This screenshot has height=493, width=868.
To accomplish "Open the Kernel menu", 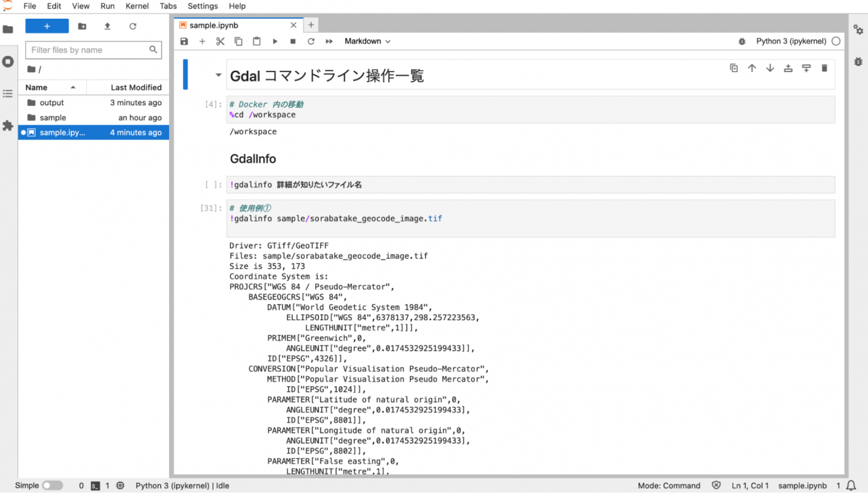I will click(x=138, y=6).
